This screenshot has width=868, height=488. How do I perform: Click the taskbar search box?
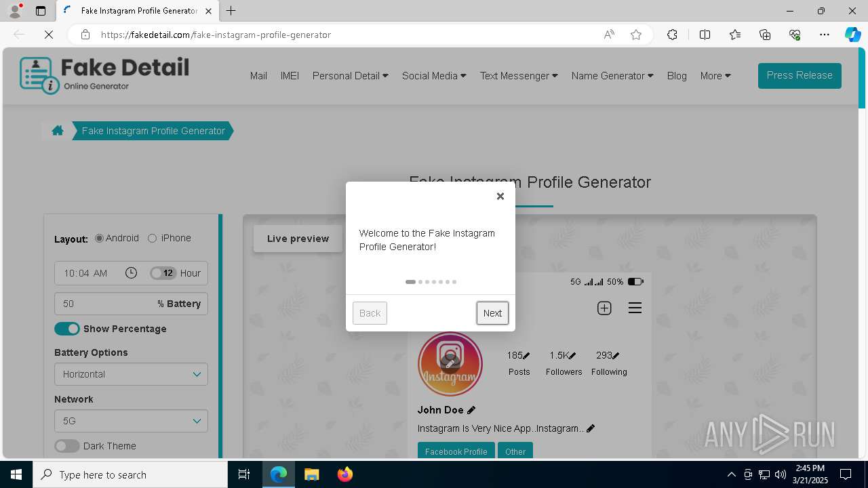[x=130, y=474]
